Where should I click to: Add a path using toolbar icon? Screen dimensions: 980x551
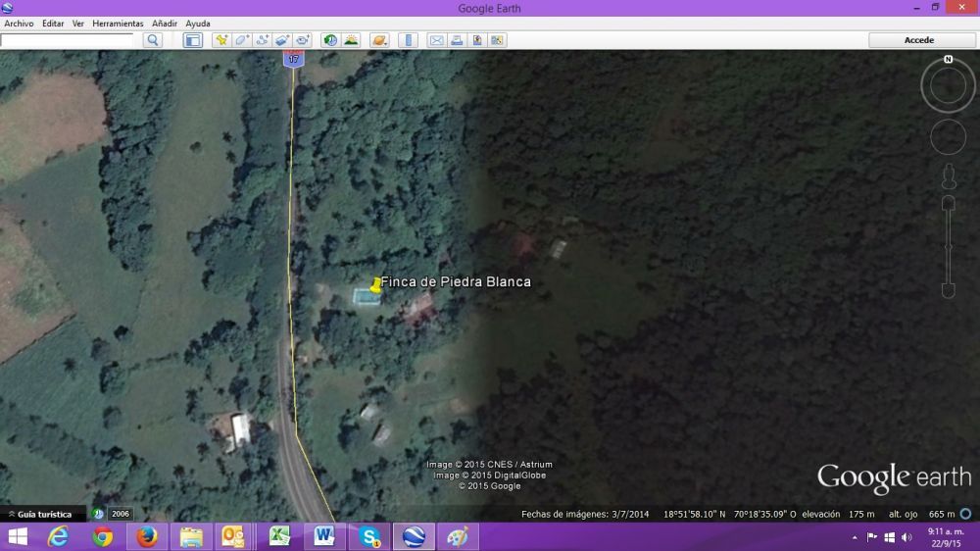(263, 40)
